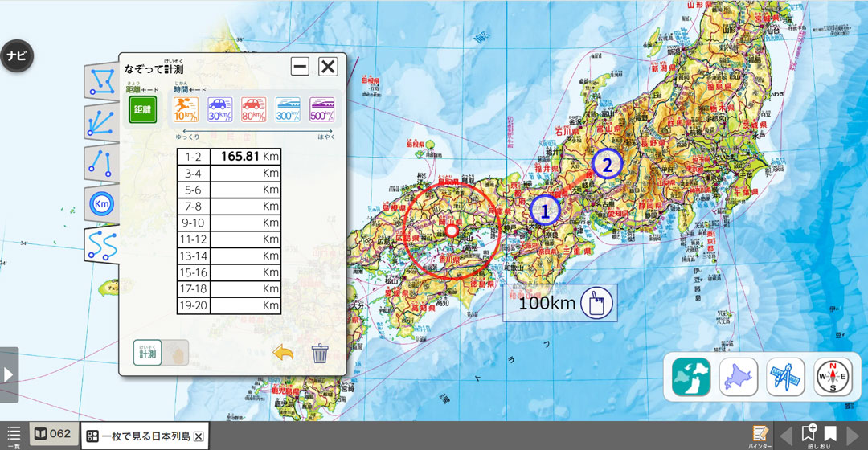
Task: Choose the 10km/h walking speed mode
Action: click(x=186, y=109)
